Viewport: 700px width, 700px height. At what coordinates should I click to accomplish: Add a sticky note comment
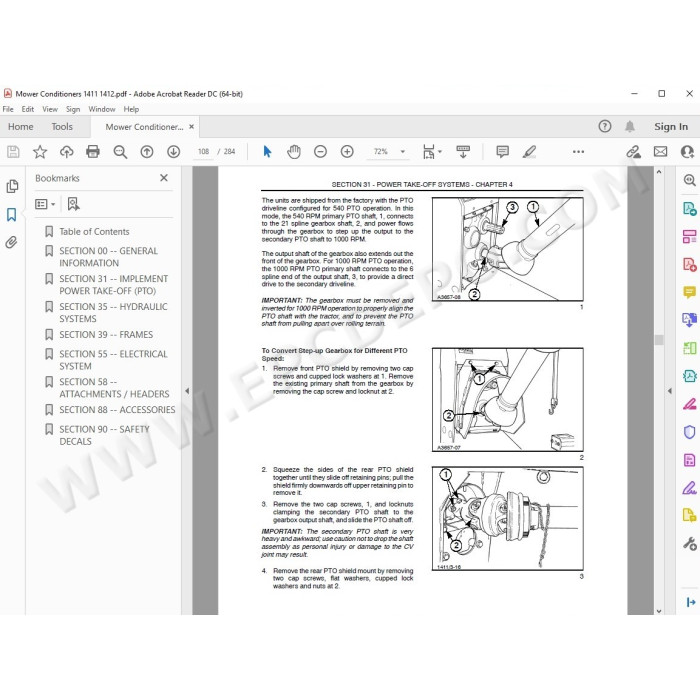503,152
